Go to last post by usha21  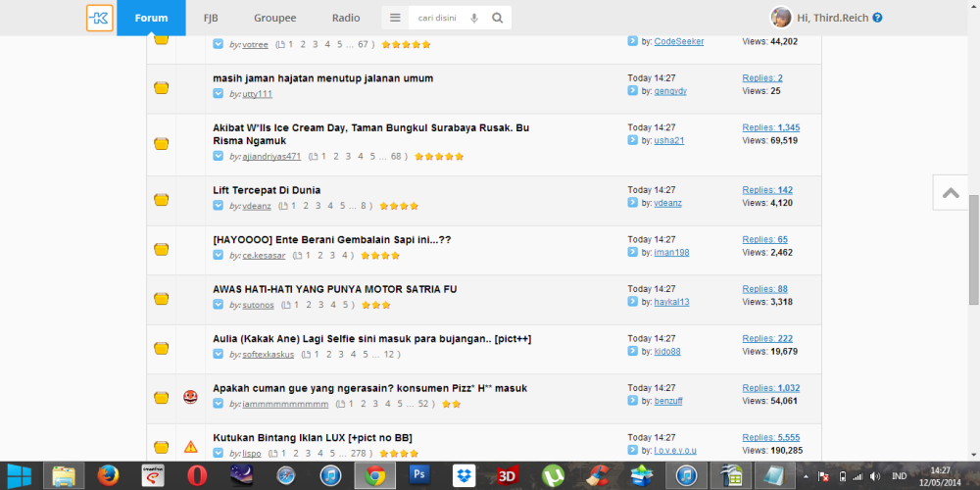click(632, 140)
